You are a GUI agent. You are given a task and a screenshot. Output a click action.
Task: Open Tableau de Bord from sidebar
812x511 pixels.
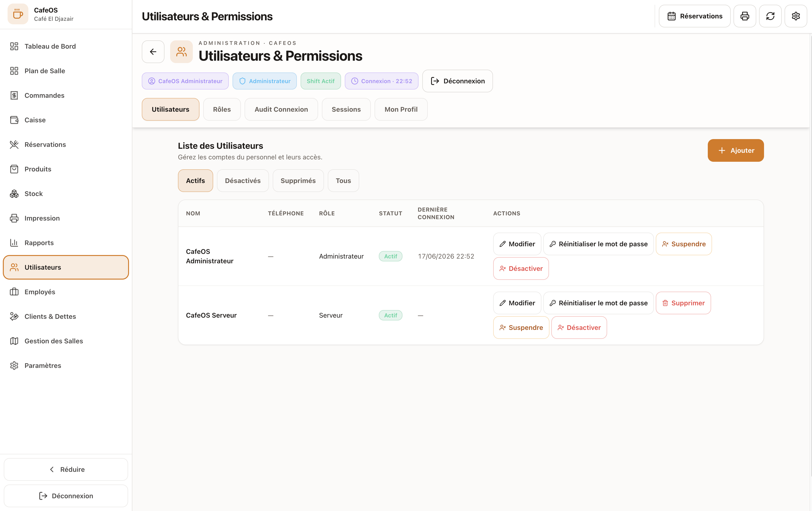pyautogui.click(x=66, y=46)
